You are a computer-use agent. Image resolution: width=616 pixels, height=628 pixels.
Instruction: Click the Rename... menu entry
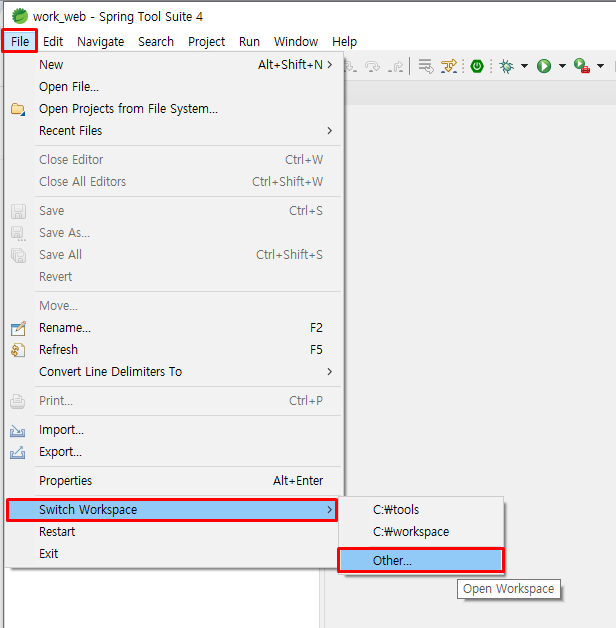[x=174, y=328]
